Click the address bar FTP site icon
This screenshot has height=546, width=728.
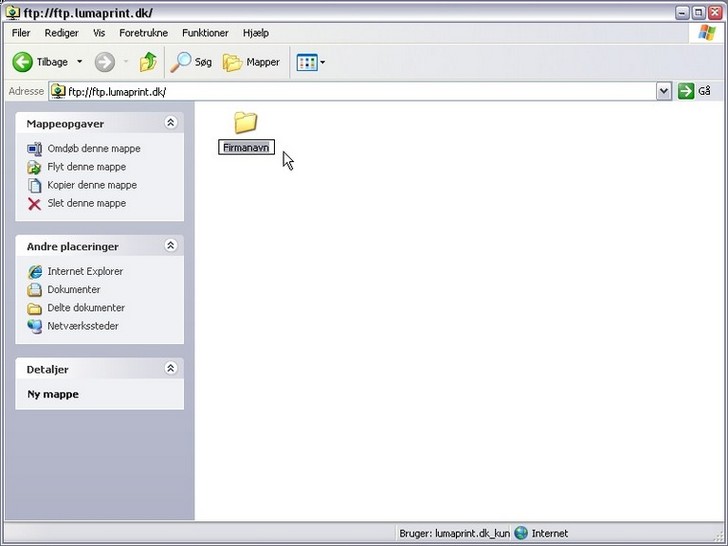[58, 91]
